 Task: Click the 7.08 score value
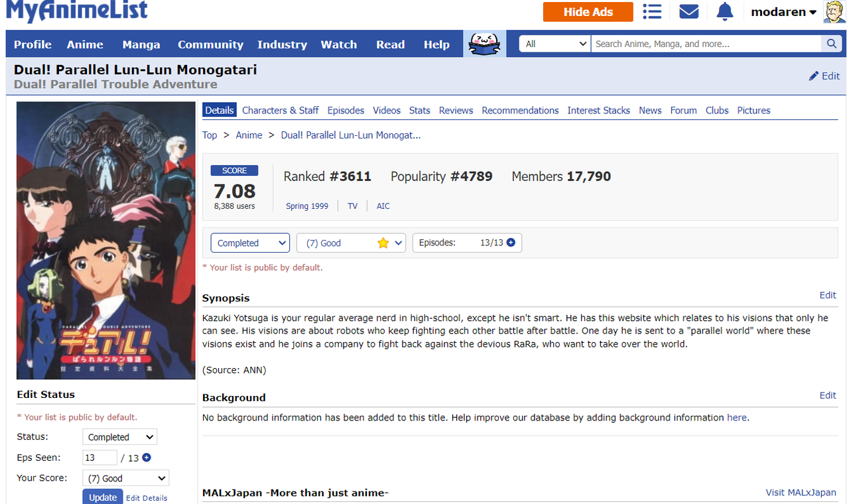pos(234,191)
